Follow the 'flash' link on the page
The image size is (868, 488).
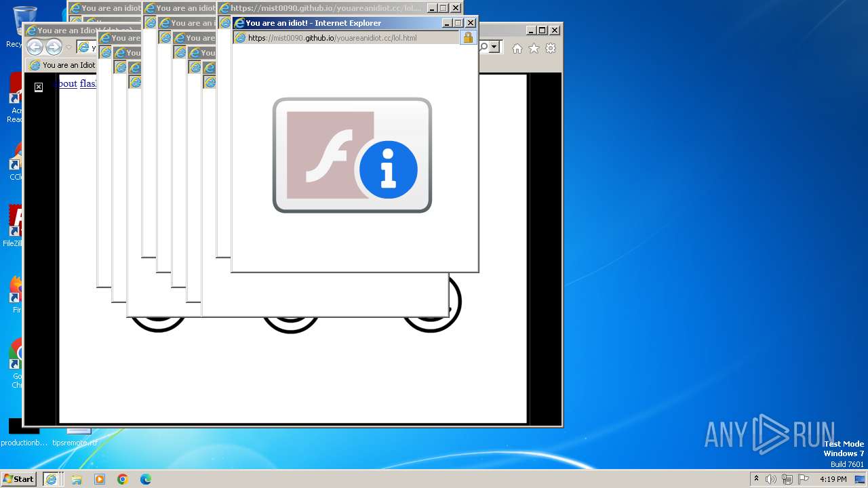tap(88, 83)
